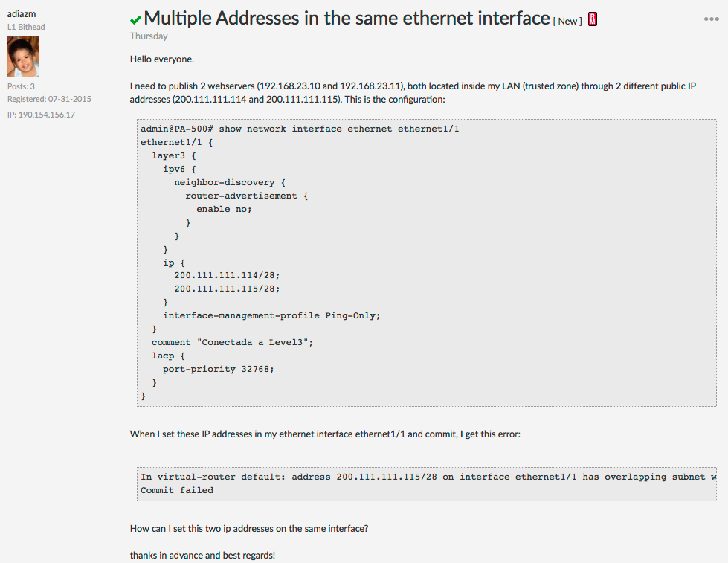Click the 'Posts: 3' count

click(x=21, y=86)
